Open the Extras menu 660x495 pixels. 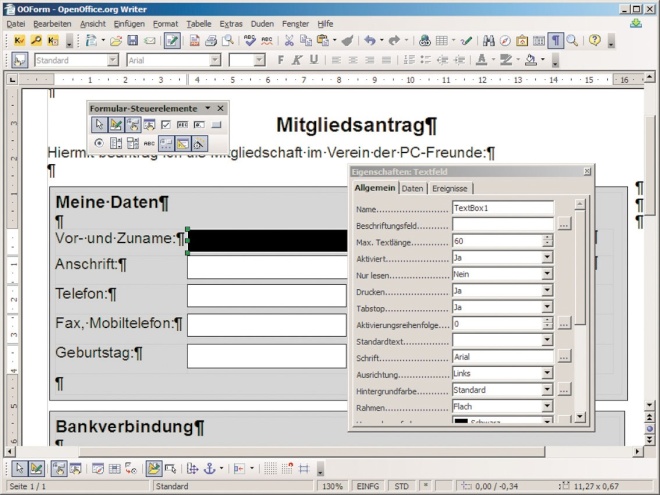tap(231, 24)
